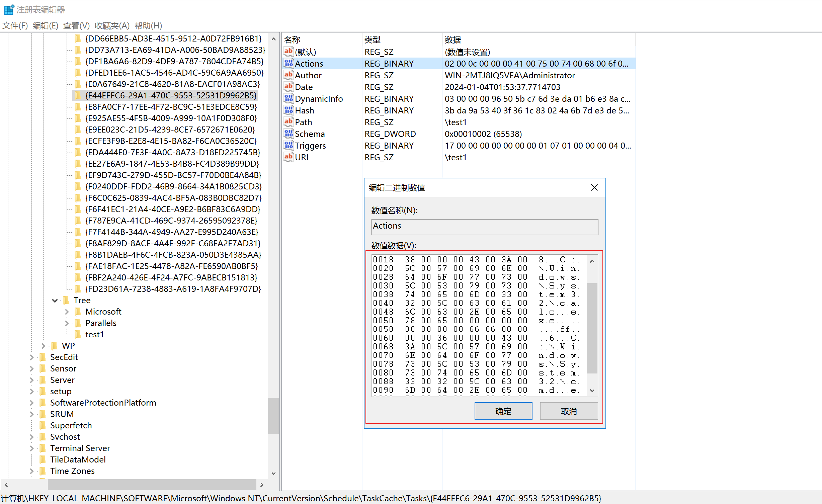822x504 pixels.
Task: Click the Triggers binary value icon
Action: coord(289,146)
